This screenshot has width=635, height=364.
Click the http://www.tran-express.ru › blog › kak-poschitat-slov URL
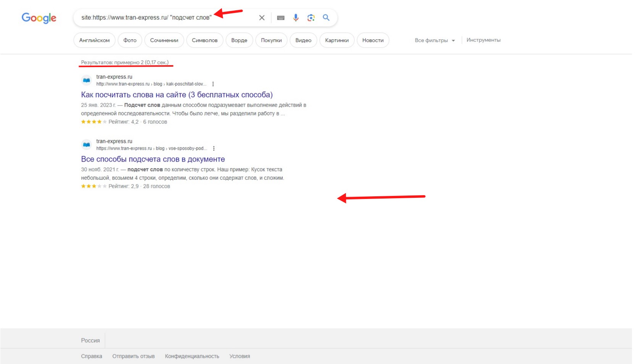click(151, 84)
